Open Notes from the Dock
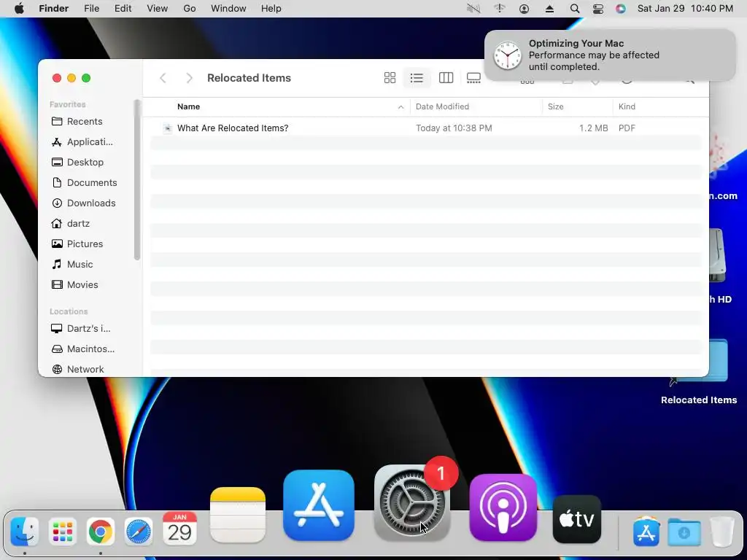The height and width of the screenshot is (560, 747). coord(238,516)
